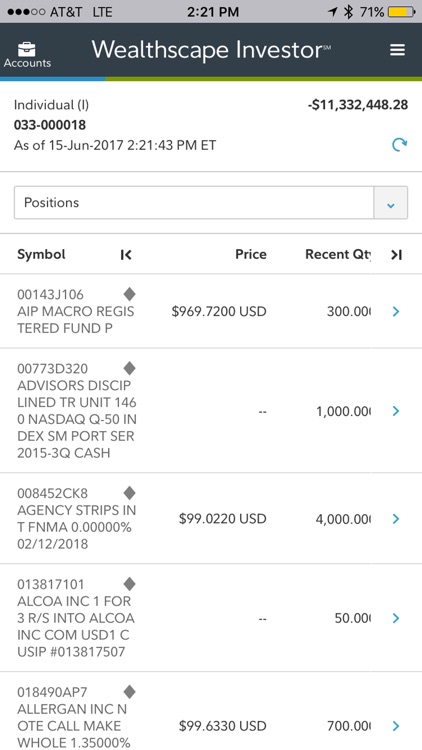Click the diamond icon beside 018490AP7
This screenshot has height=750, width=422.
pyautogui.click(x=129, y=692)
